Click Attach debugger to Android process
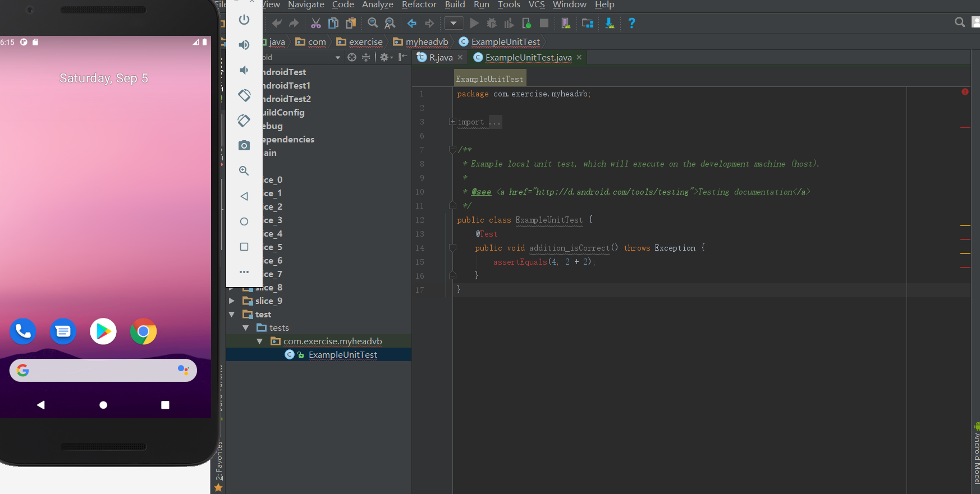The height and width of the screenshot is (494, 980). [x=526, y=23]
